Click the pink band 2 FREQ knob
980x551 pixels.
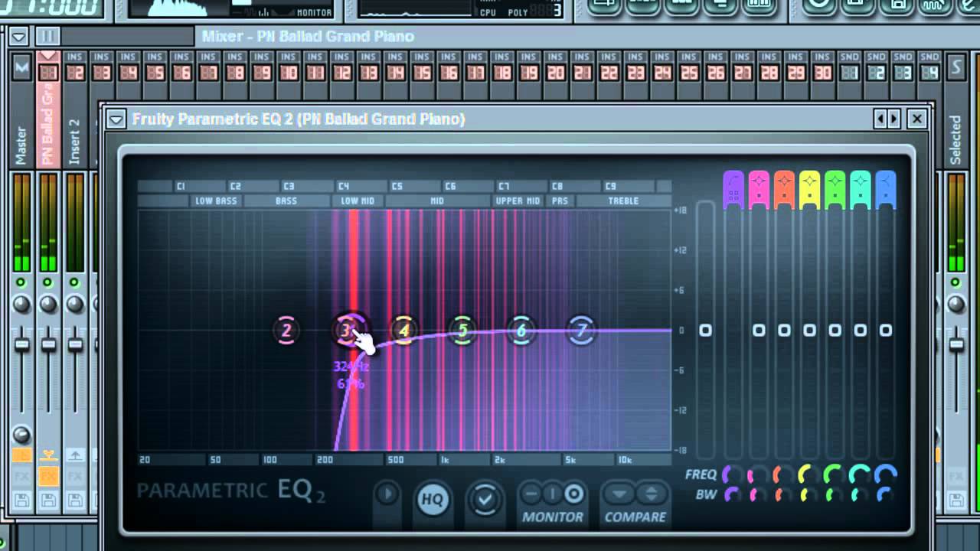tap(758, 474)
